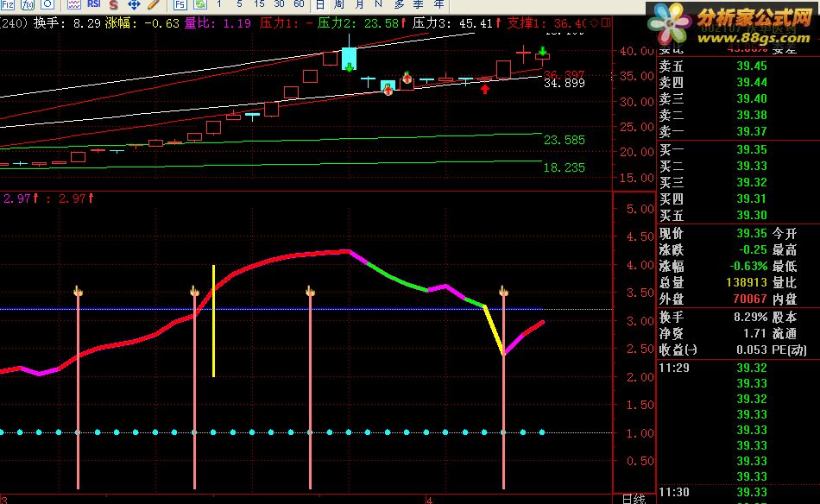The image size is (820, 504).
Task: Click the 买四 39.31 bid row
Action: pos(713,199)
